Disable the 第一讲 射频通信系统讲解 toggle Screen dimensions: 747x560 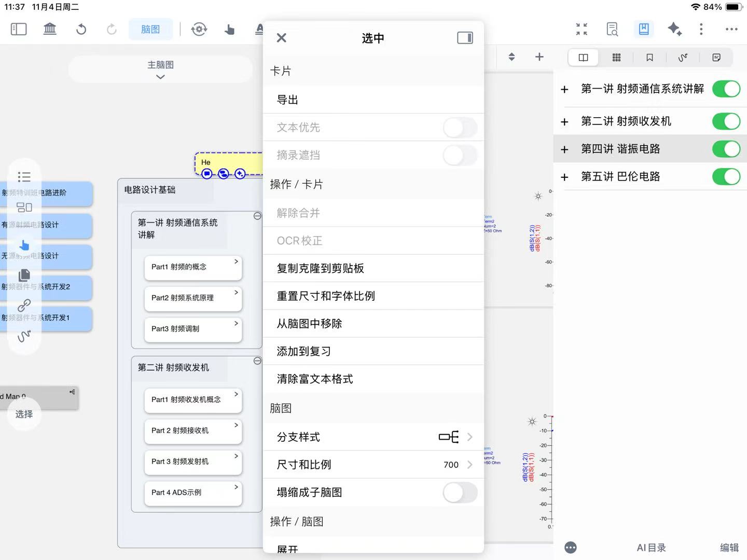(x=726, y=89)
